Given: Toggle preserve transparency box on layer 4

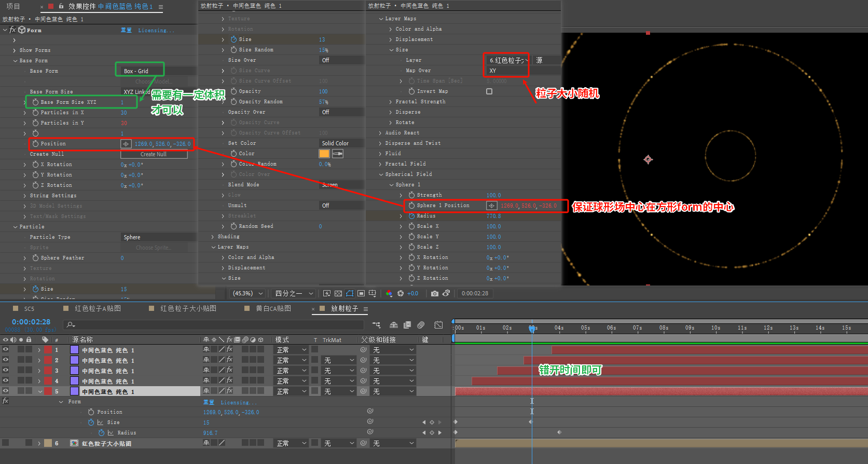Looking at the screenshot, I should pos(314,381).
